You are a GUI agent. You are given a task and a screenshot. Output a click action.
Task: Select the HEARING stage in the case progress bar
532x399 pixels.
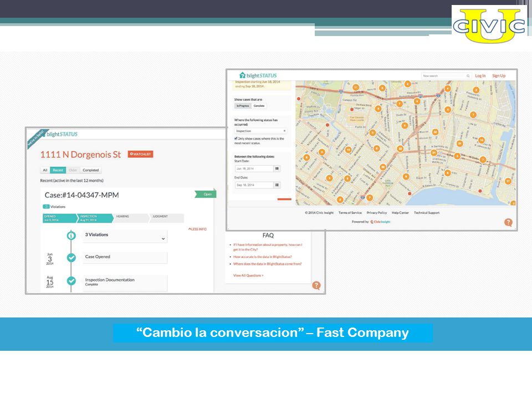(x=131, y=218)
